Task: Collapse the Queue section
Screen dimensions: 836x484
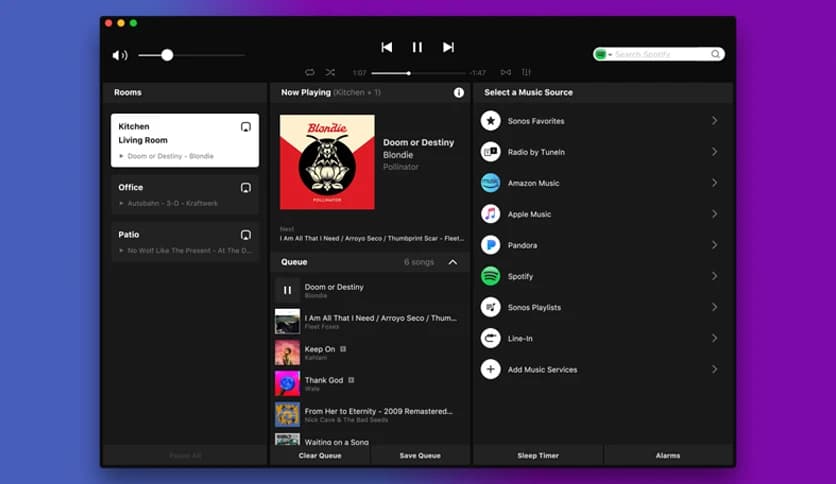Action: 453,262
